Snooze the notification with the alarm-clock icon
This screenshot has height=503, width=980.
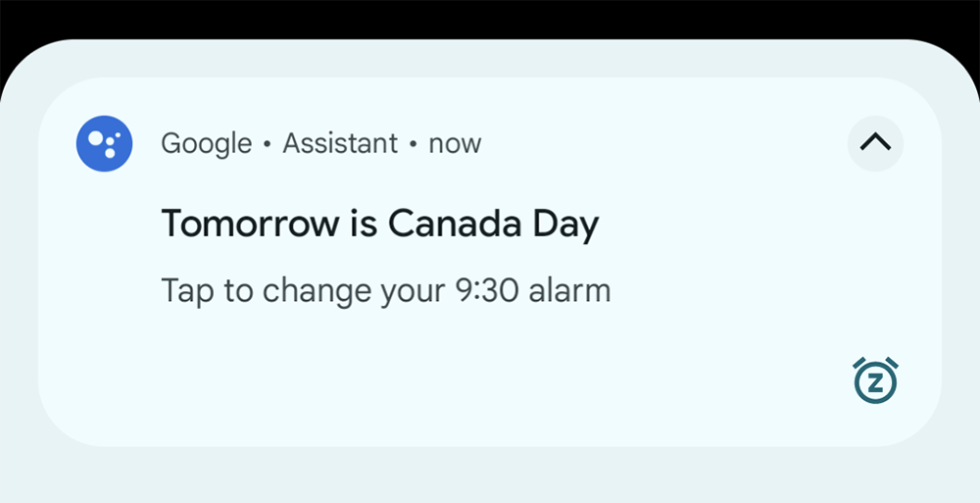(875, 380)
